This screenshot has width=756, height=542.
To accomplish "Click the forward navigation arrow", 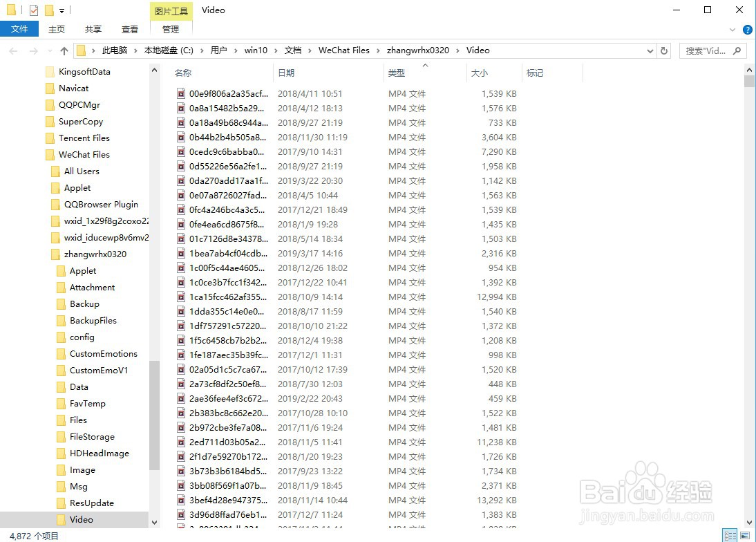I will pyautogui.click(x=33, y=50).
